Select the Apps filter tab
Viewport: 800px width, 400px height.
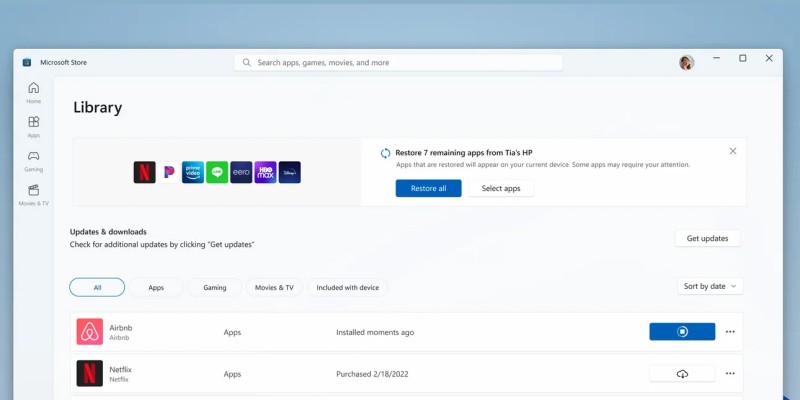156,287
